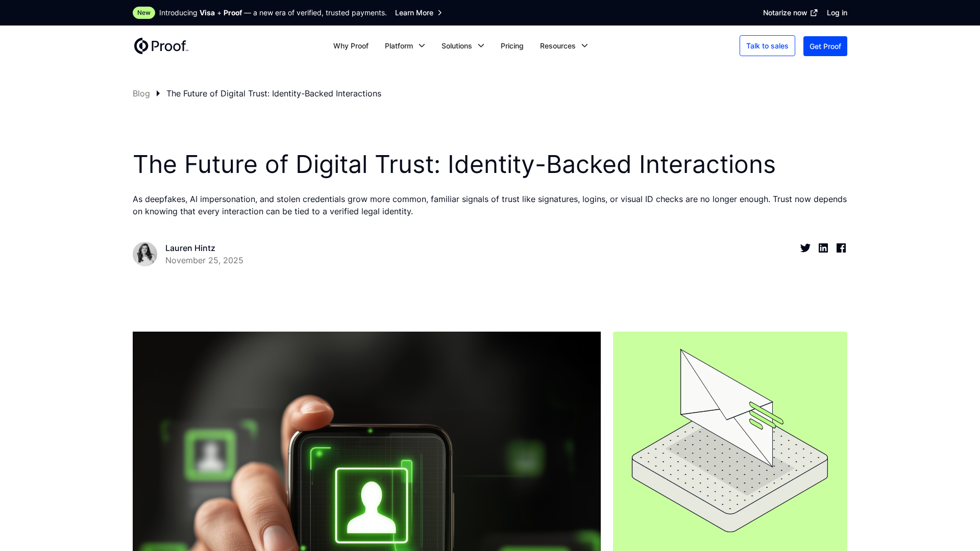
Task: Expand the Solutions dropdown menu
Action: tap(462, 46)
